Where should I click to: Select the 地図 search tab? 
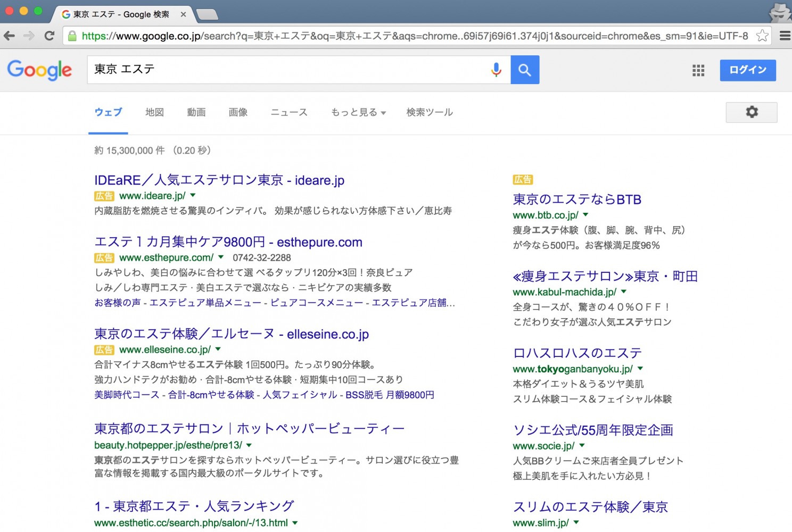154,112
